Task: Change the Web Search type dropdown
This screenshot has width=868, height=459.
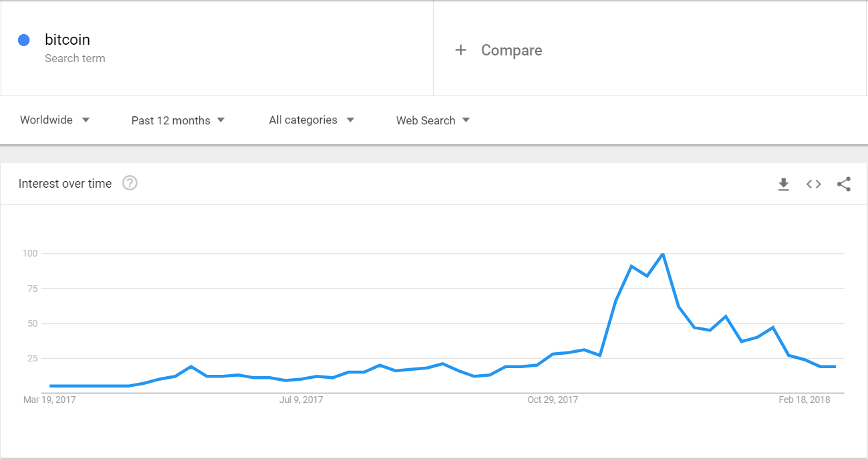Action: click(433, 120)
